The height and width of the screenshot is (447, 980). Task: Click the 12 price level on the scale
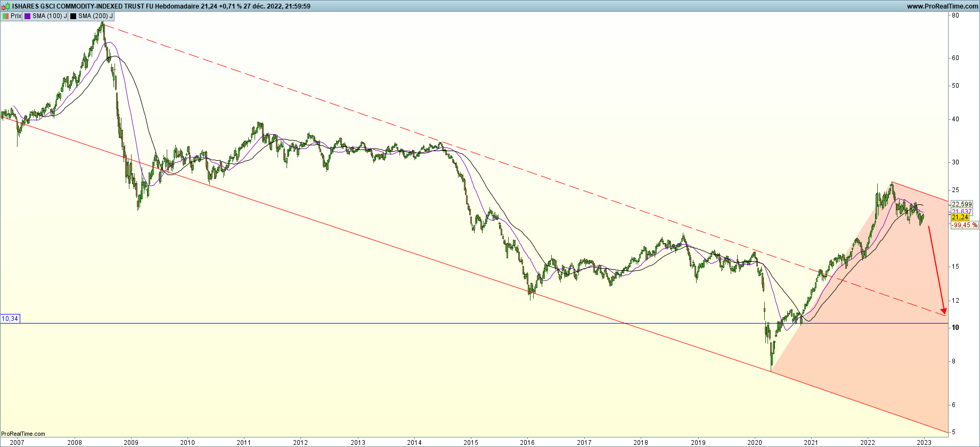click(x=956, y=301)
